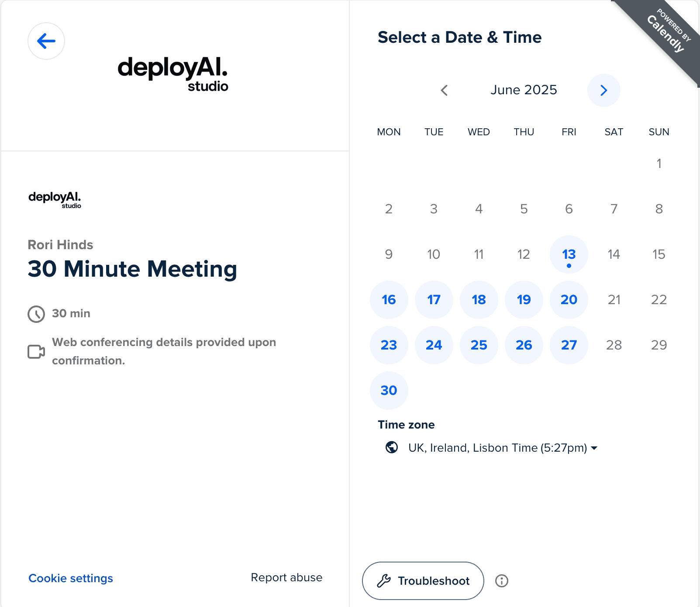Click the clock icon next to 30 min

[36, 313]
